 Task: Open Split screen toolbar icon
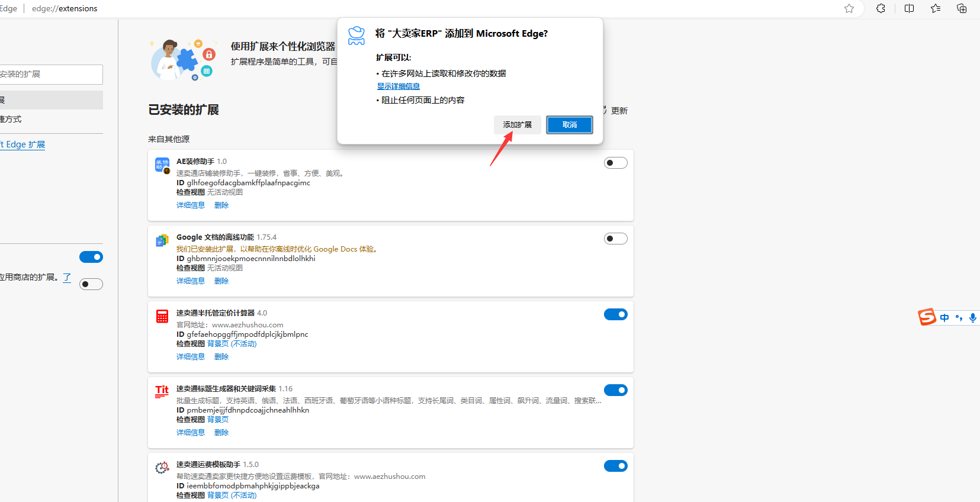pos(910,8)
